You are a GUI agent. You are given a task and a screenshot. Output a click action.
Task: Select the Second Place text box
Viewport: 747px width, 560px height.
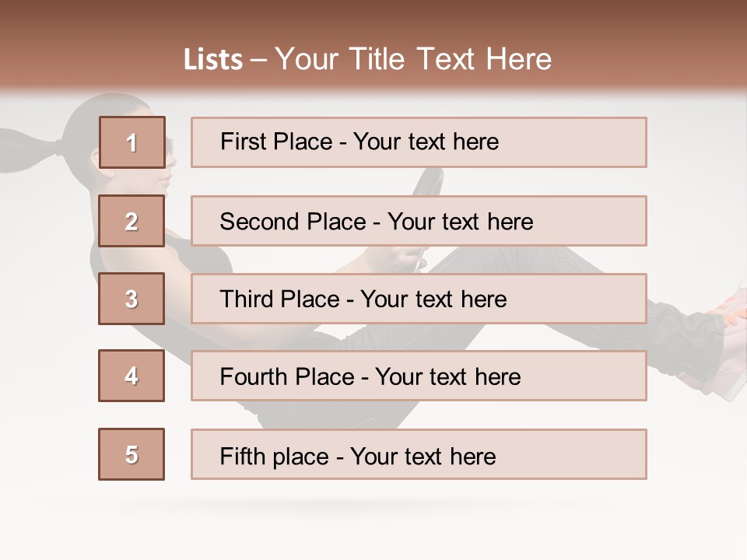point(419,221)
